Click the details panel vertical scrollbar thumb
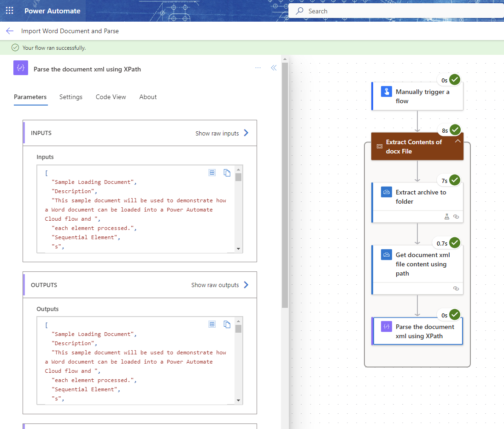The height and width of the screenshot is (429, 504). 285,185
